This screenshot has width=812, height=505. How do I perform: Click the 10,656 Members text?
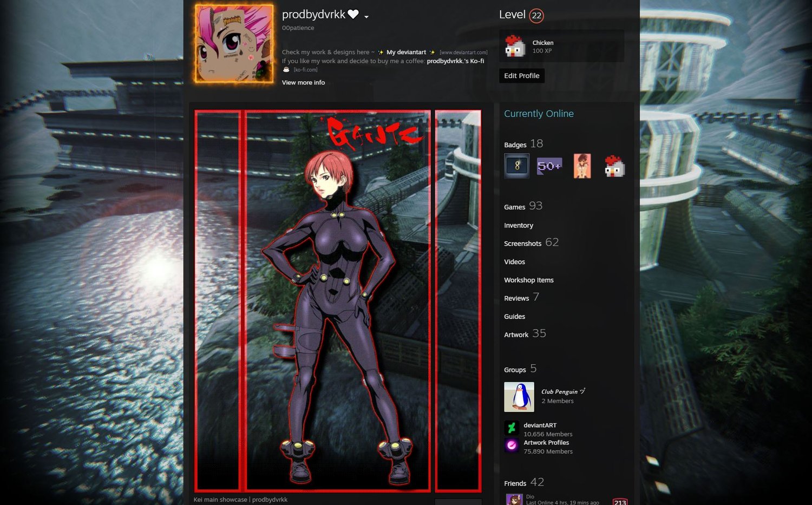click(x=548, y=434)
